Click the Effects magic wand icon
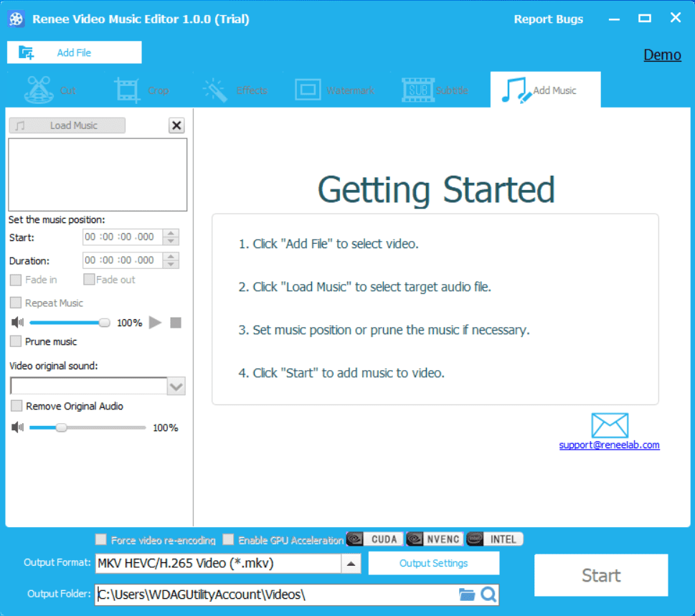 pos(215,90)
